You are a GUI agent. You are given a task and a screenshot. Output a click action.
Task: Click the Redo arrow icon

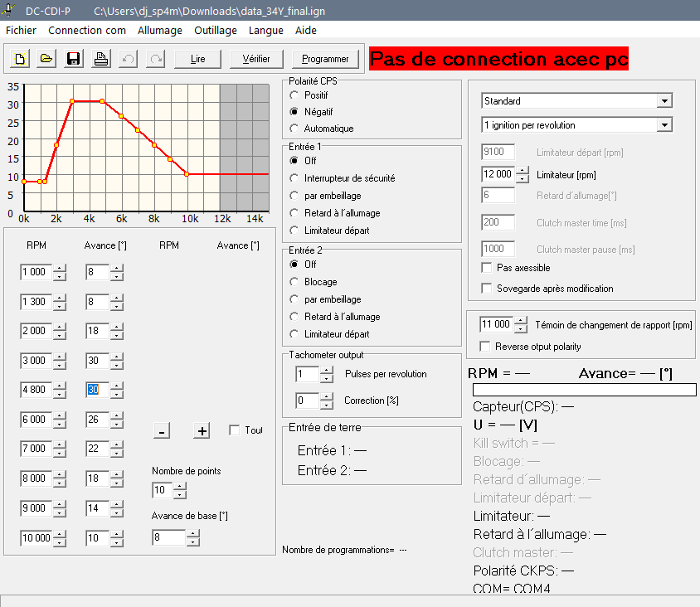click(156, 59)
